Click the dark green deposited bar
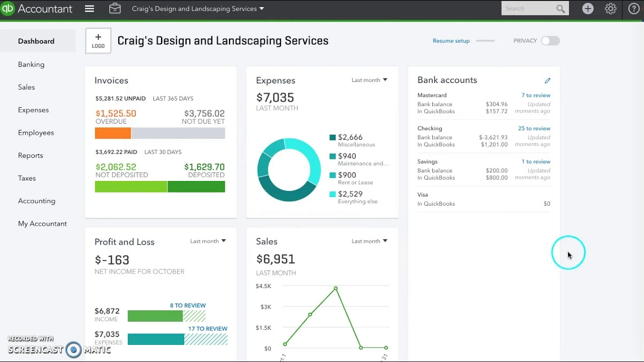The height and width of the screenshot is (362, 644). coord(196,187)
